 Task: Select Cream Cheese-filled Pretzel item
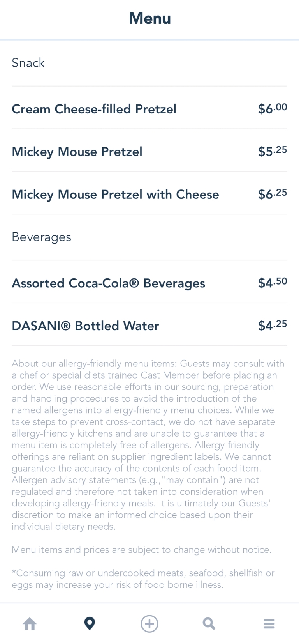click(94, 109)
